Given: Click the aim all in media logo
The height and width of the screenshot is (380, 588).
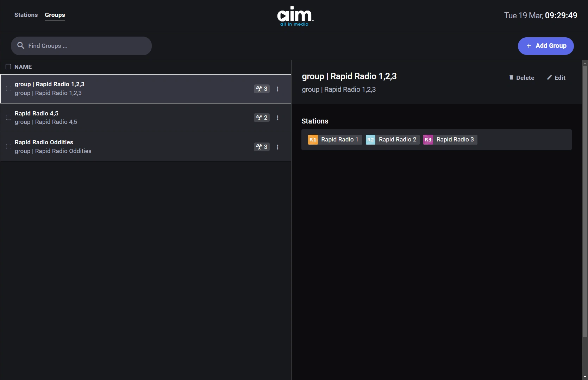Looking at the screenshot, I should (295, 16).
